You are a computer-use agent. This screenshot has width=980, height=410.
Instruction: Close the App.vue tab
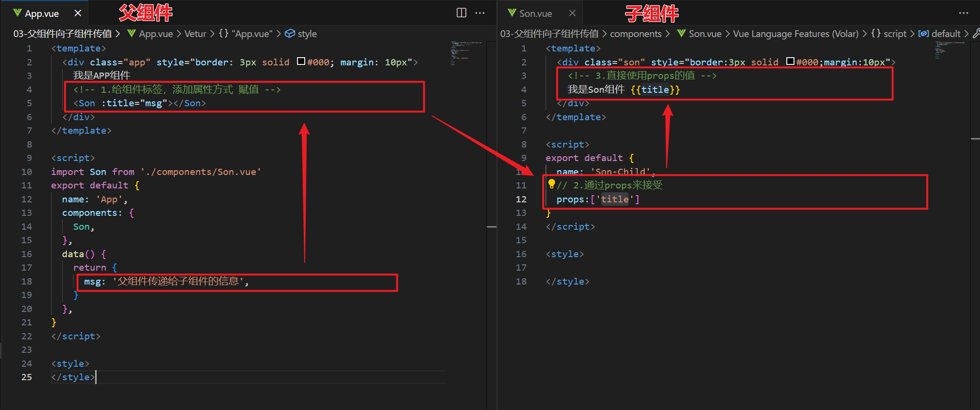(78, 13)
